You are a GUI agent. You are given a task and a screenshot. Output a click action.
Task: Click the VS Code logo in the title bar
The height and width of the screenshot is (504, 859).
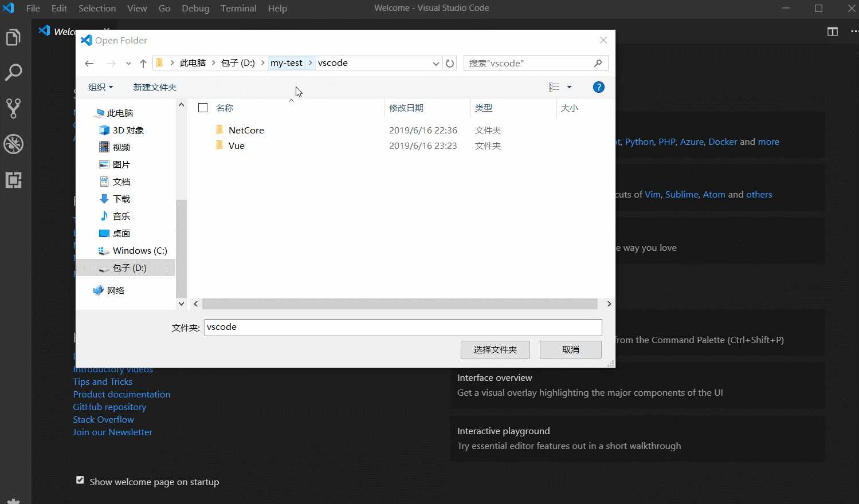point(8,8)
